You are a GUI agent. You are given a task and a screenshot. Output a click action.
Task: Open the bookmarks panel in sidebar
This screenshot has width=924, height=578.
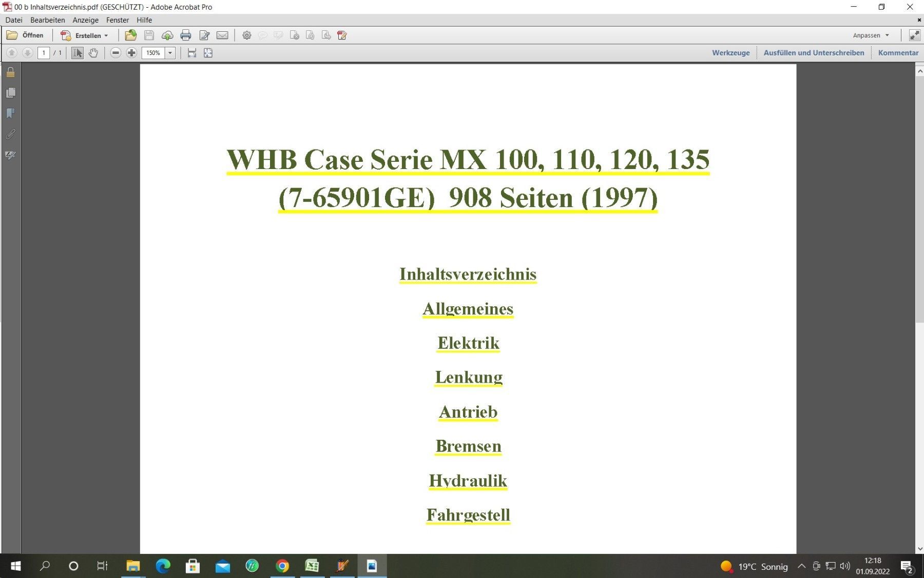(x=10, y=114)
